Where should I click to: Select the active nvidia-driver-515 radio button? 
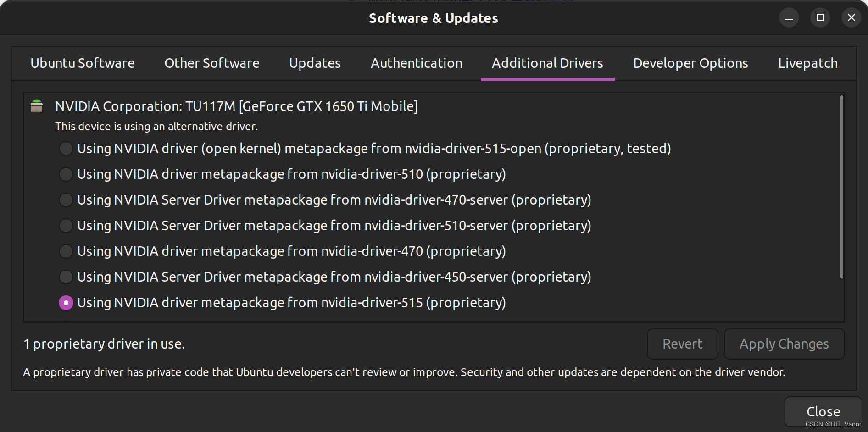tap(66, 303)
